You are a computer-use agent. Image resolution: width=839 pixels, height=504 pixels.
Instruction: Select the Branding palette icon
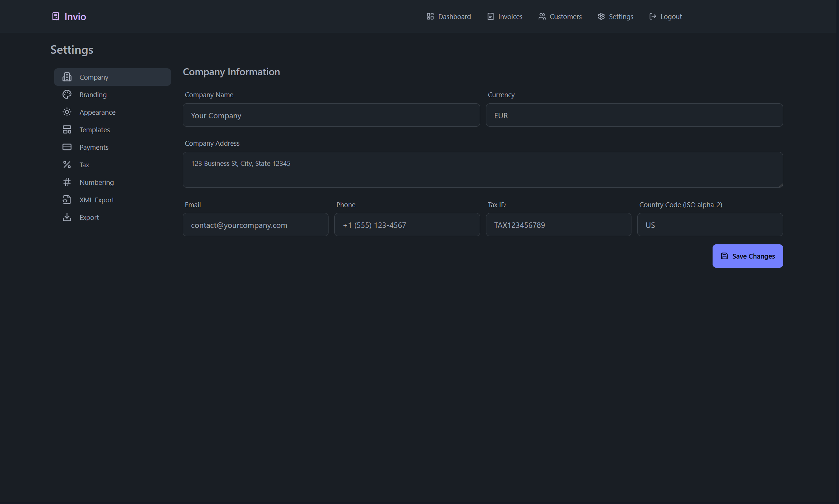[x=67, y=94]
